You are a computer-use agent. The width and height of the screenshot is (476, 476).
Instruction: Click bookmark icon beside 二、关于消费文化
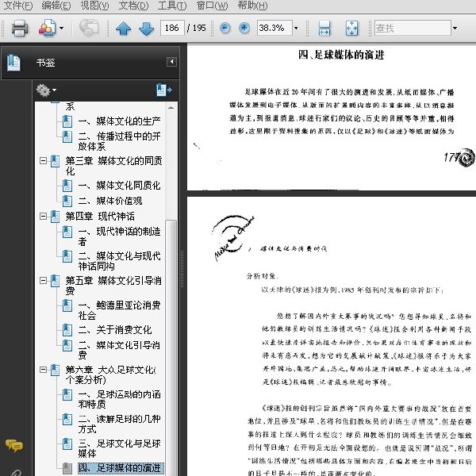(x=67, y=330)
